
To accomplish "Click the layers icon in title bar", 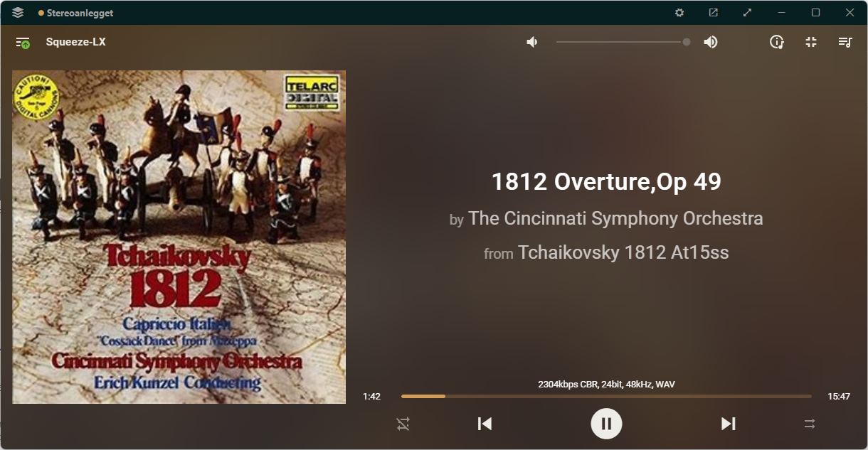I will click(18, 13).
